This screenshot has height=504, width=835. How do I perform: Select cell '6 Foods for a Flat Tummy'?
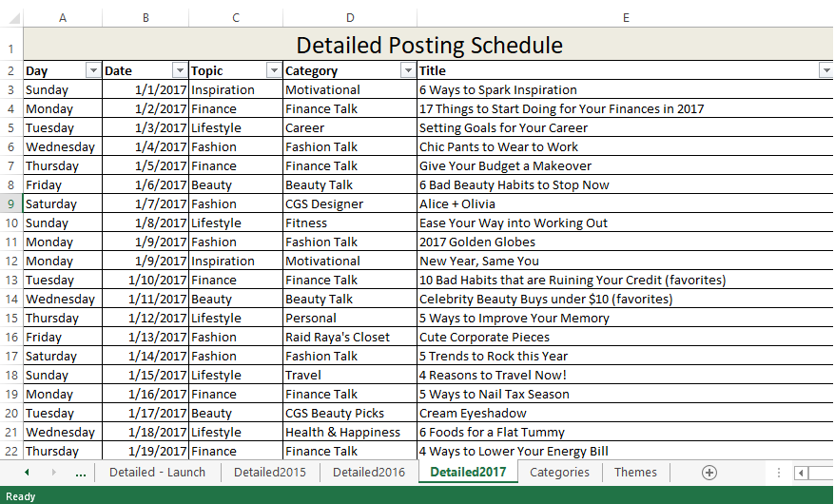625,432
